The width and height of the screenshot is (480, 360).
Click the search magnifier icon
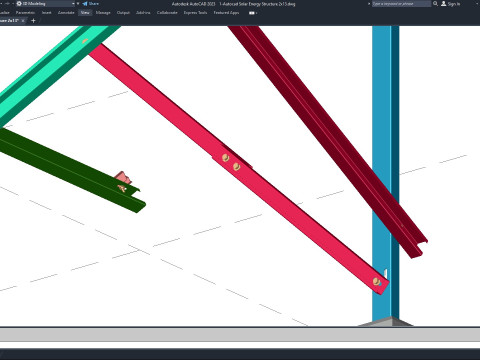(x=435, y=4)
